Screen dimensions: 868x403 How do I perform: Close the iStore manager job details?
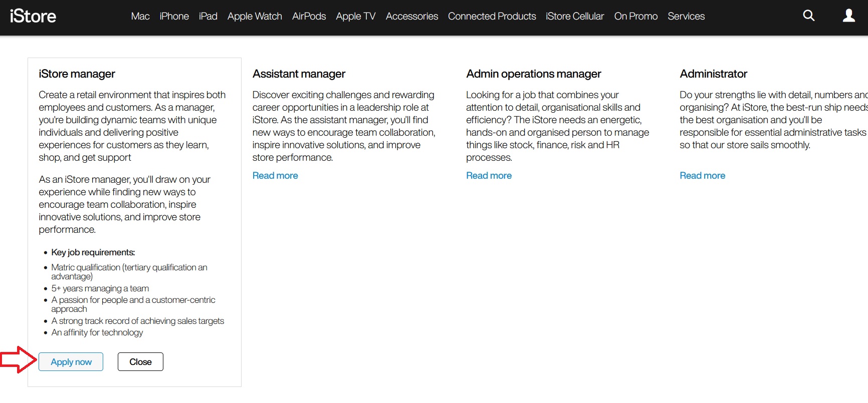(140, 362)
